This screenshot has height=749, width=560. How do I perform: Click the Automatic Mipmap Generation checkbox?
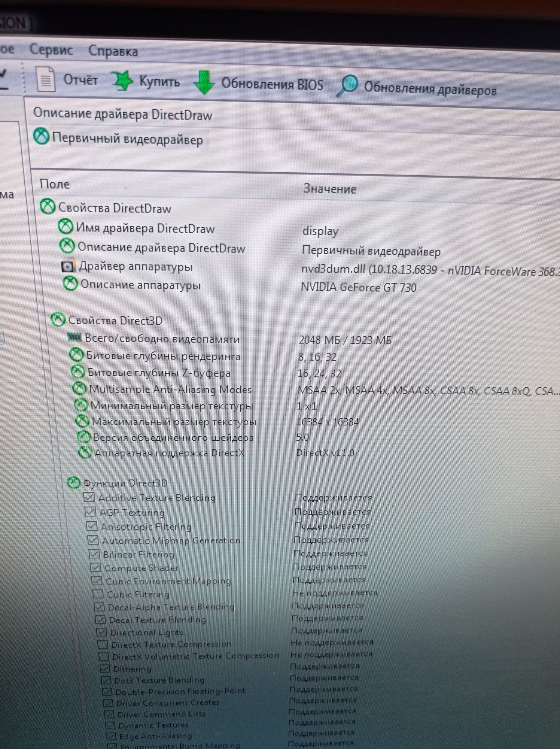93,540
